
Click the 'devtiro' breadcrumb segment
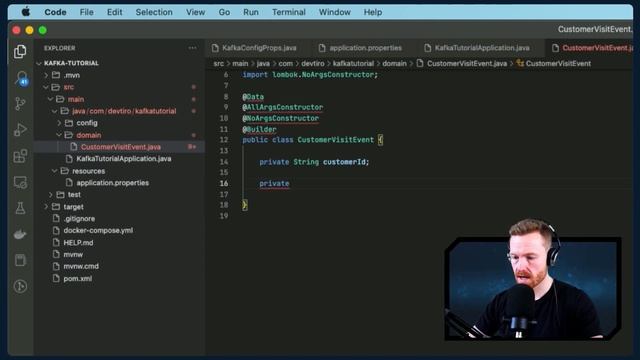[x=313, y=63]
